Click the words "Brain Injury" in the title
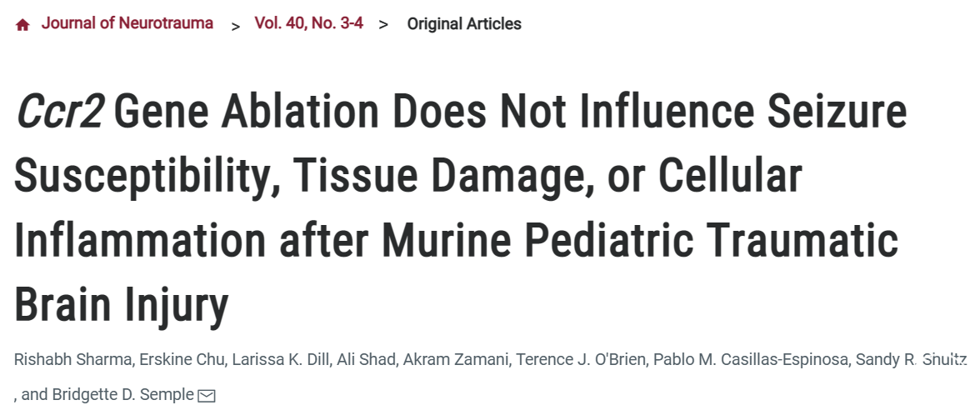Image resolution: width=980 pixels, height=415 pixels. (121, 306)
